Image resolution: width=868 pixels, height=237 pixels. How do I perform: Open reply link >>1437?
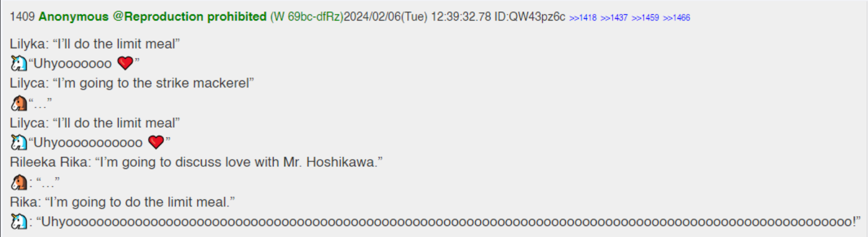[x=614, y=18]
